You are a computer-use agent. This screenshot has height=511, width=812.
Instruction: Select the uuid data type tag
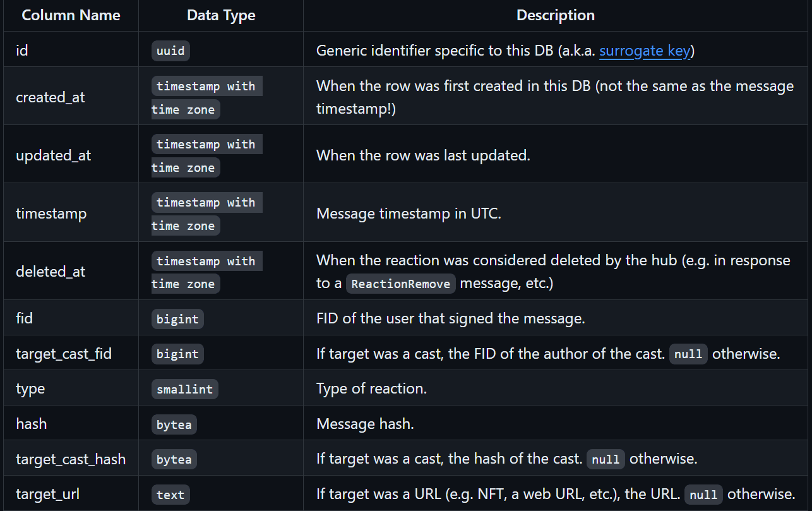tap(170, 51)
